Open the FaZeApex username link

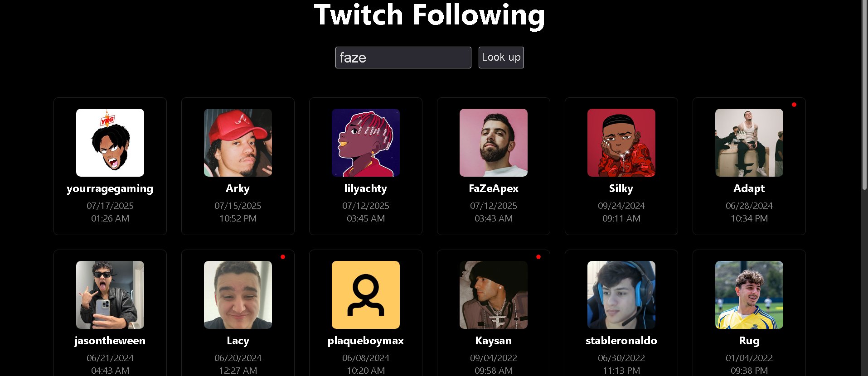494,188
